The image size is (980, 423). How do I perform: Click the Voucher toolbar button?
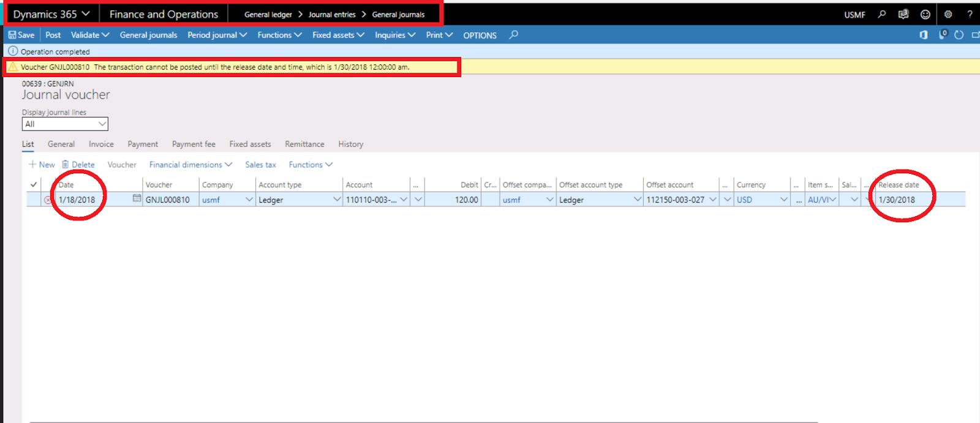point(122,164)
